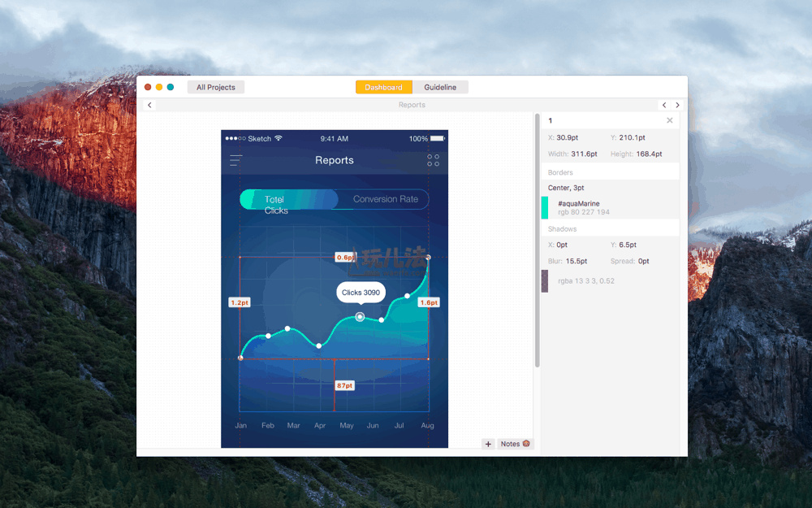Click the Jan month label on chart

[x=241, y=426]
